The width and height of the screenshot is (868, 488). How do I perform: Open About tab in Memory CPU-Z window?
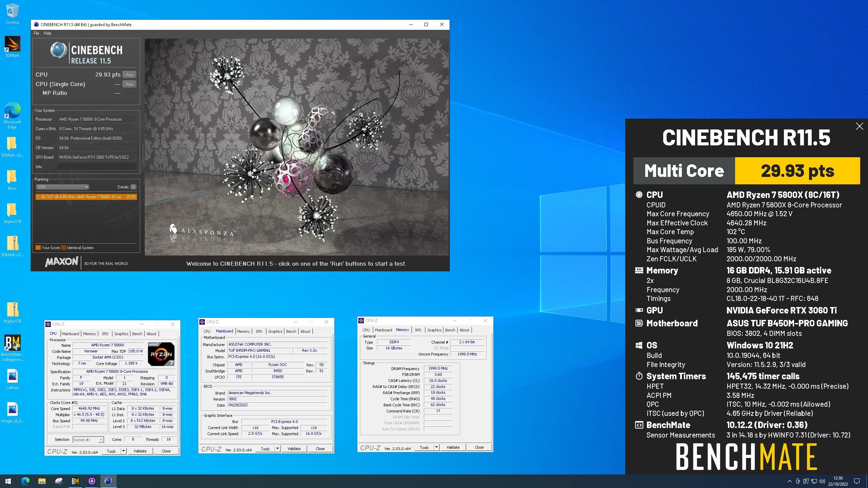pos(465,330)
